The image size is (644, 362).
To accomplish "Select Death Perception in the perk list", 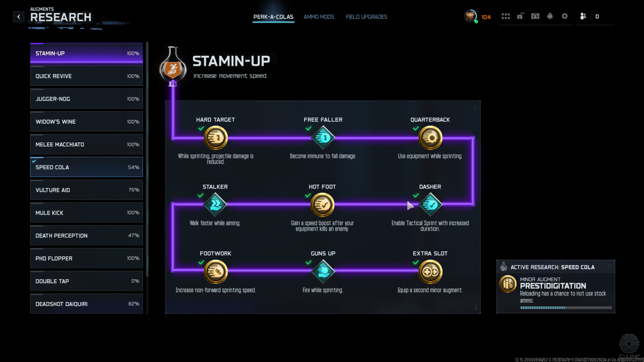I will tap(87, 236).
